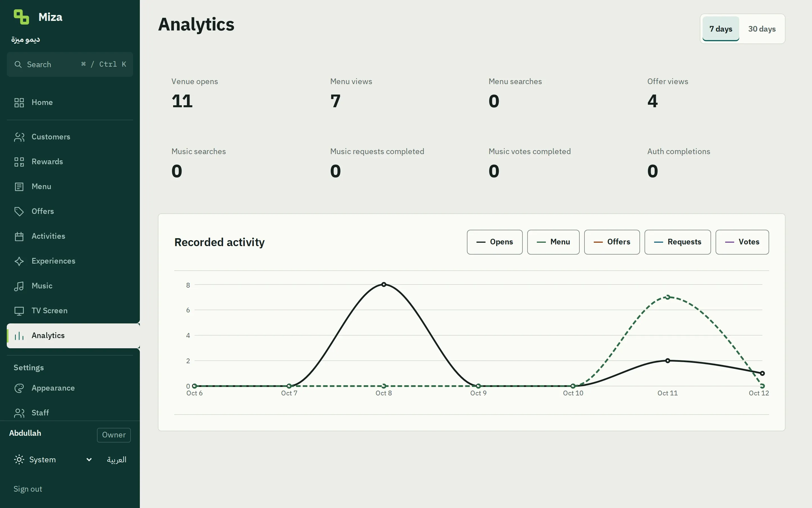Click the Recorded activity heading
Screen dimensions: 812x508
219,242
